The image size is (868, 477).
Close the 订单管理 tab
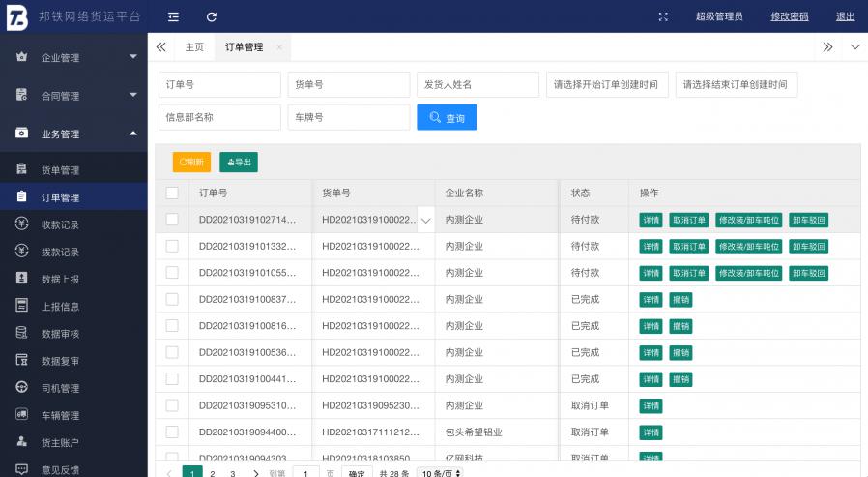pos(279,46)
